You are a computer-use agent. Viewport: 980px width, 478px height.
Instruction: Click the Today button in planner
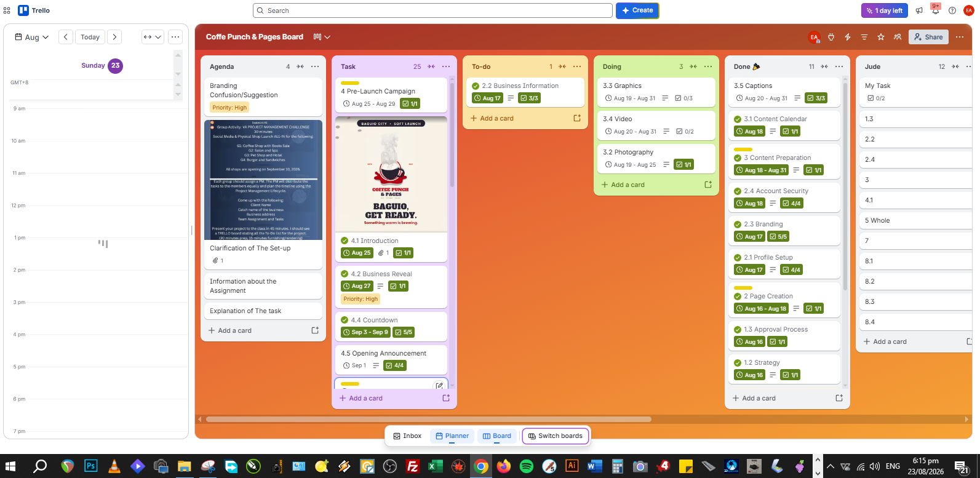point(90,37)
